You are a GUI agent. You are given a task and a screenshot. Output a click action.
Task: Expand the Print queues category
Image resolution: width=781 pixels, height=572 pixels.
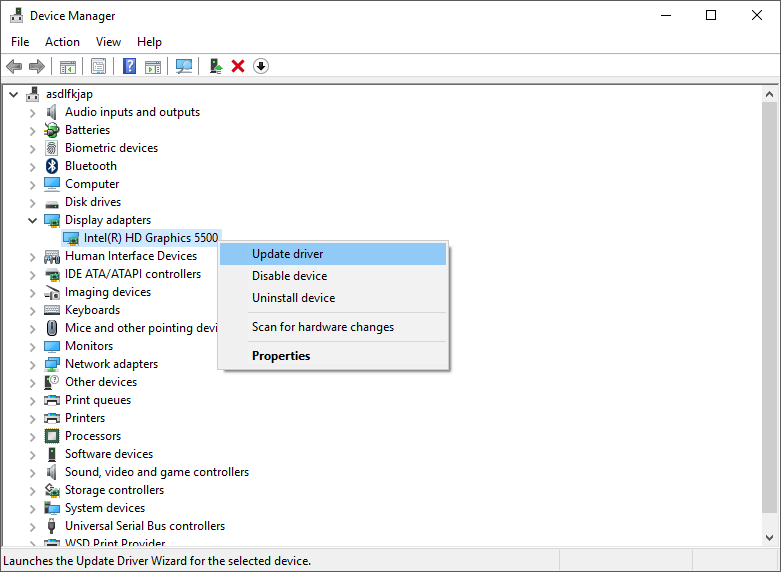[33, 400]
